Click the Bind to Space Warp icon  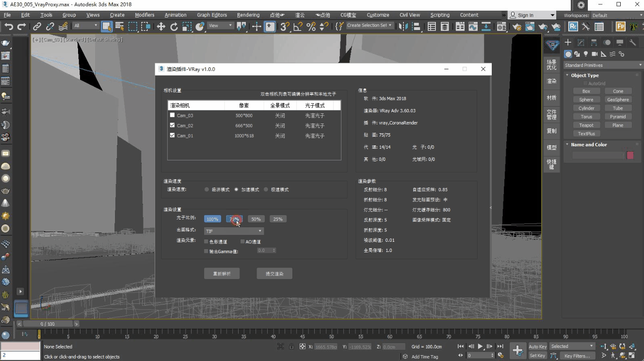[x=63, y=27]
